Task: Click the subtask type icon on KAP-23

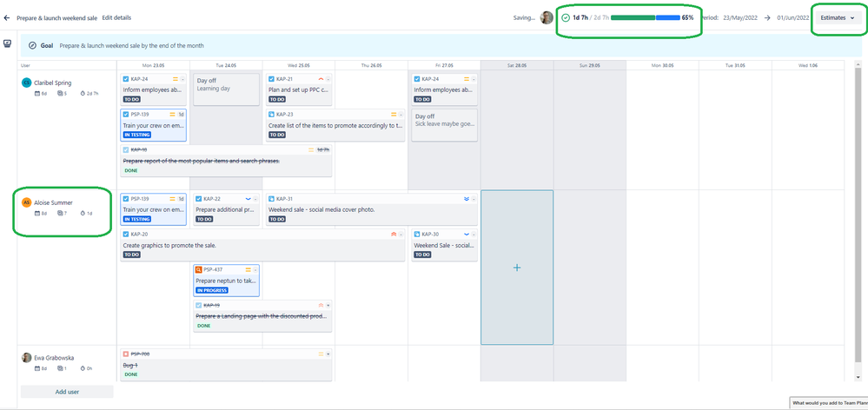Action: [x=271, y=115]
